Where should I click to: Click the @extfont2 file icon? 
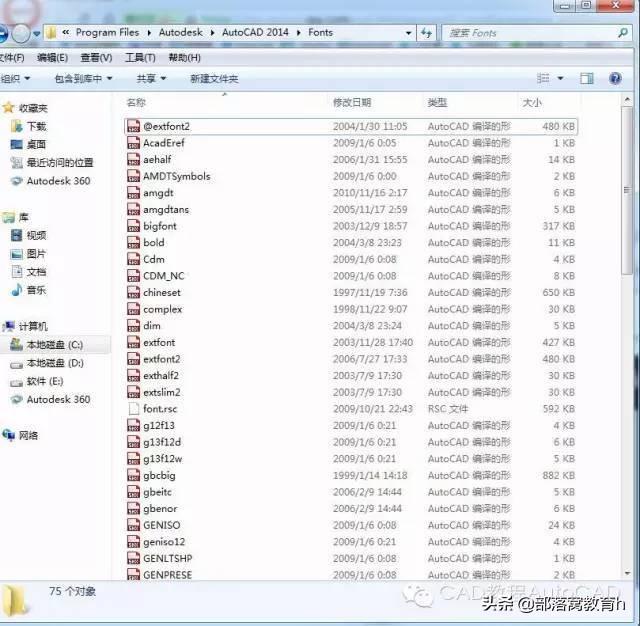(x=133, y=127)
